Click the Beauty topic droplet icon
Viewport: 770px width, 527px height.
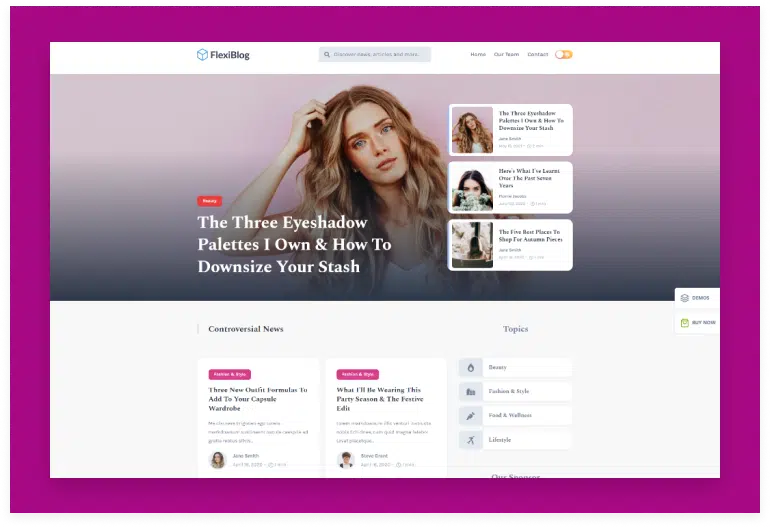[x=470, y=367]
